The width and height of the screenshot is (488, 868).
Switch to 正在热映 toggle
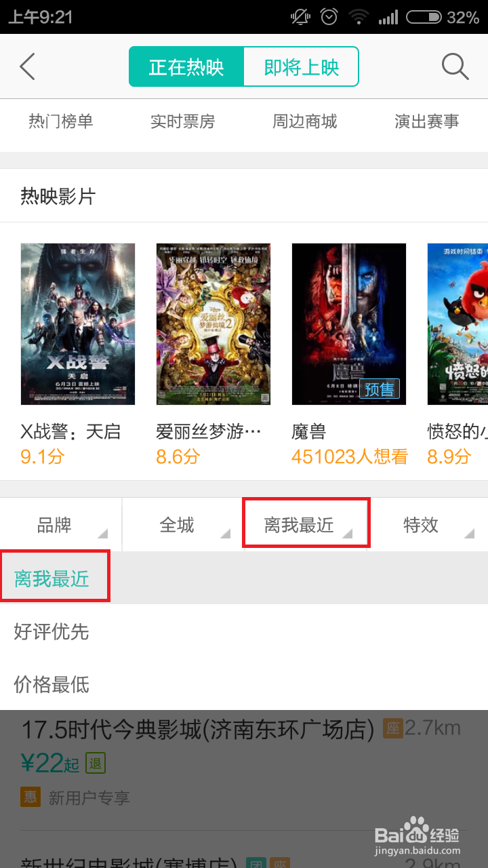click(x=186, y=66)
